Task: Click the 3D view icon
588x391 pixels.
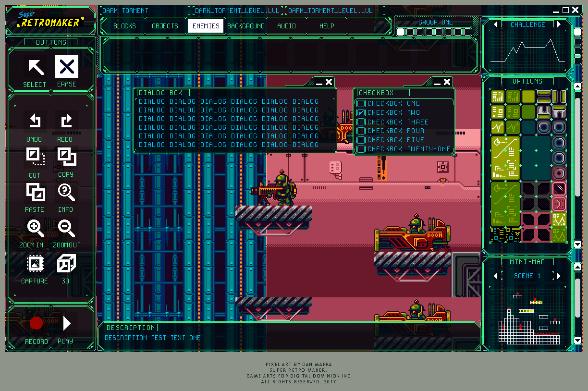Action: tap(65, 263)
